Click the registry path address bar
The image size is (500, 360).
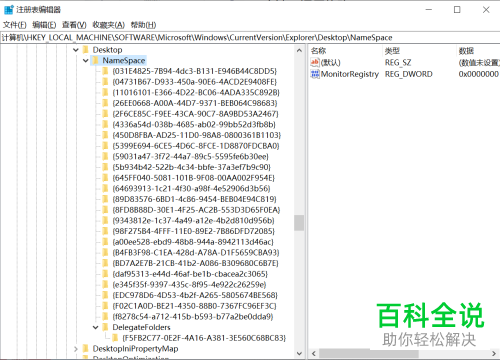coord(250,37)
